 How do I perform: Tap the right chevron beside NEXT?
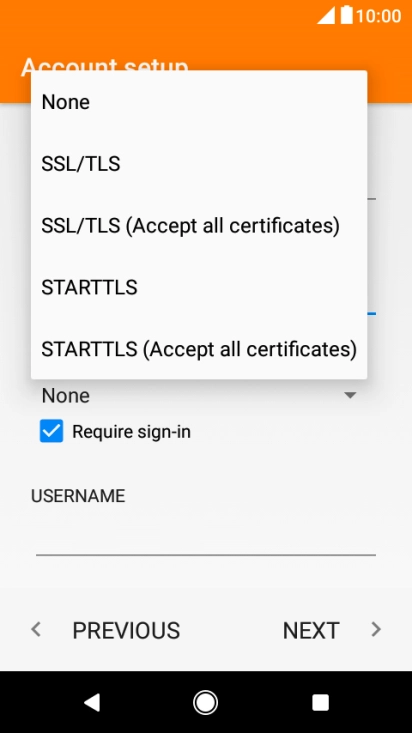(376, 629)
